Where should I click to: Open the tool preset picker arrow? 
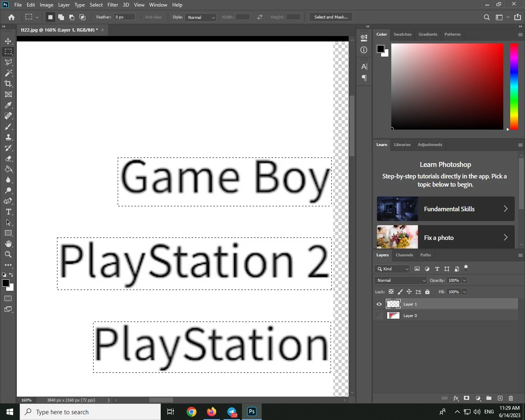(37, 17)
